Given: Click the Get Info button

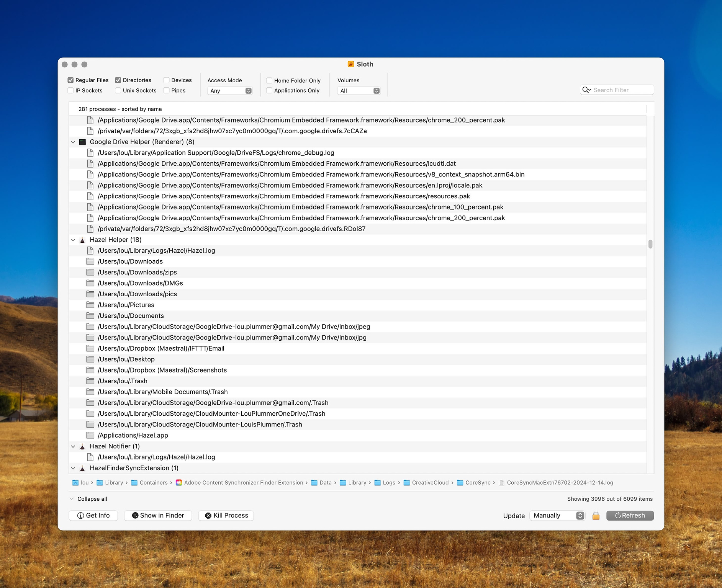Looking at the screenshot, I should 93,516.
